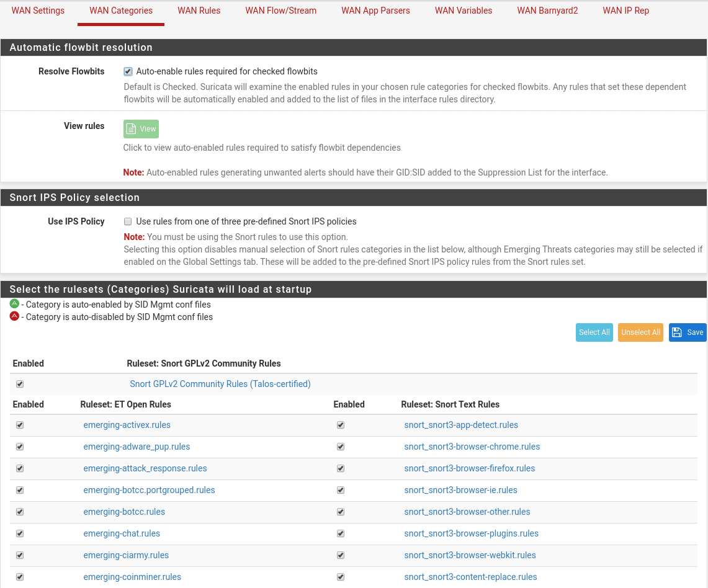Image resolution: width=708 pixels, height=588 pixels.
Task: Toggle emerging-botcc.portgrouped.rules checkbox
Action: (20, 490)
